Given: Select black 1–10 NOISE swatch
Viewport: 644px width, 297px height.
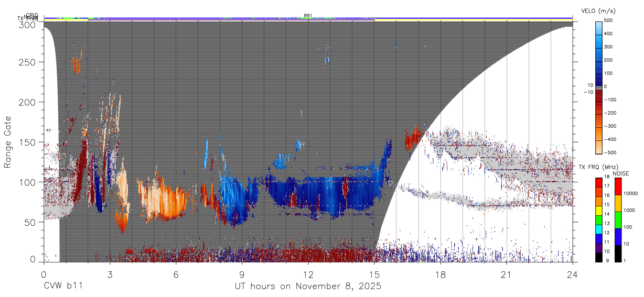Looking at the screenshot, I should click(x=618, y=254).
